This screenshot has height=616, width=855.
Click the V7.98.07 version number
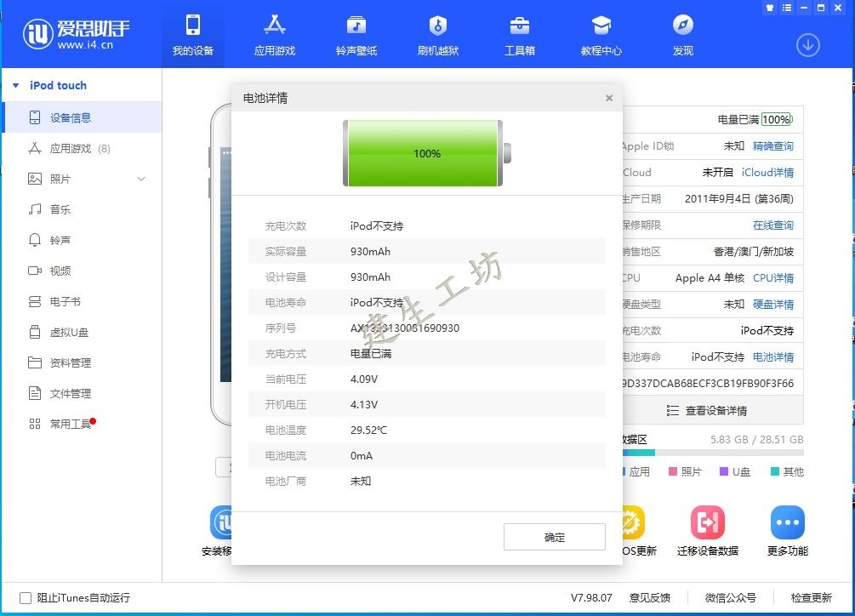pyautogui.click(x=591, y=598)
